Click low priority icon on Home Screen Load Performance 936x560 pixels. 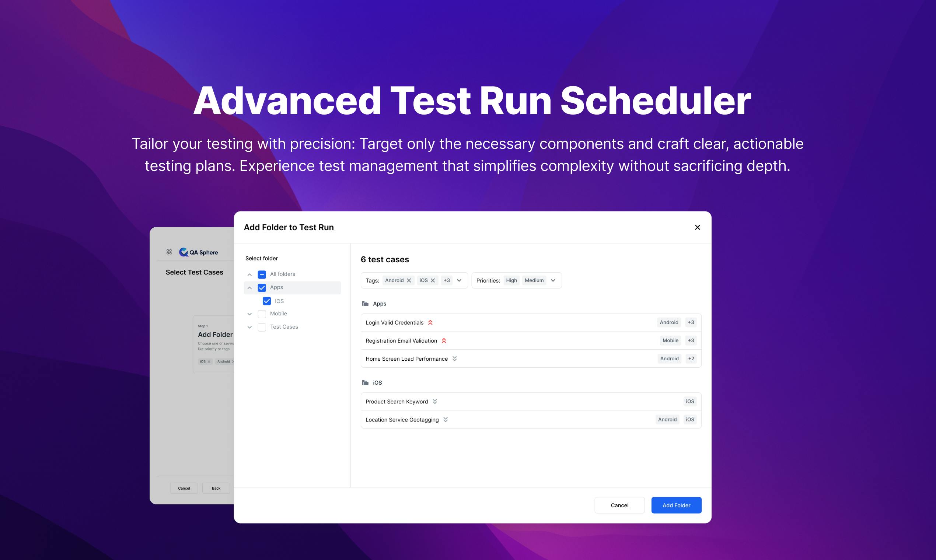coord(454,358)
